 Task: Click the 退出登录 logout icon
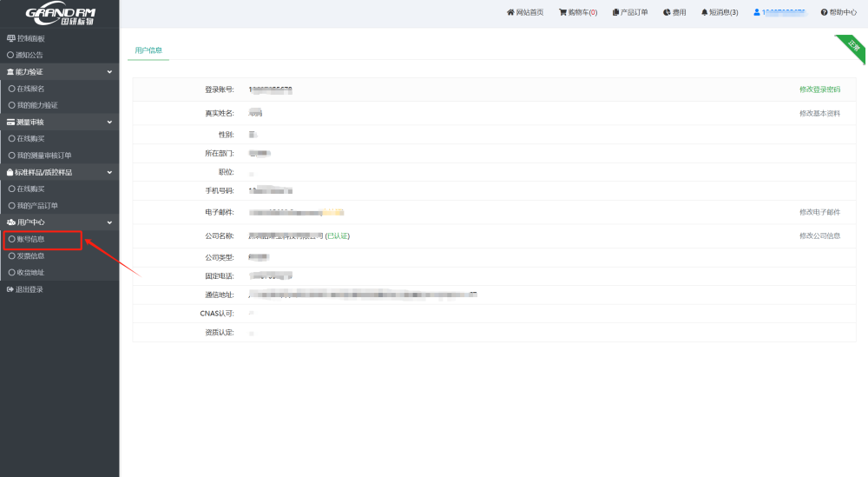coord(10,289)
